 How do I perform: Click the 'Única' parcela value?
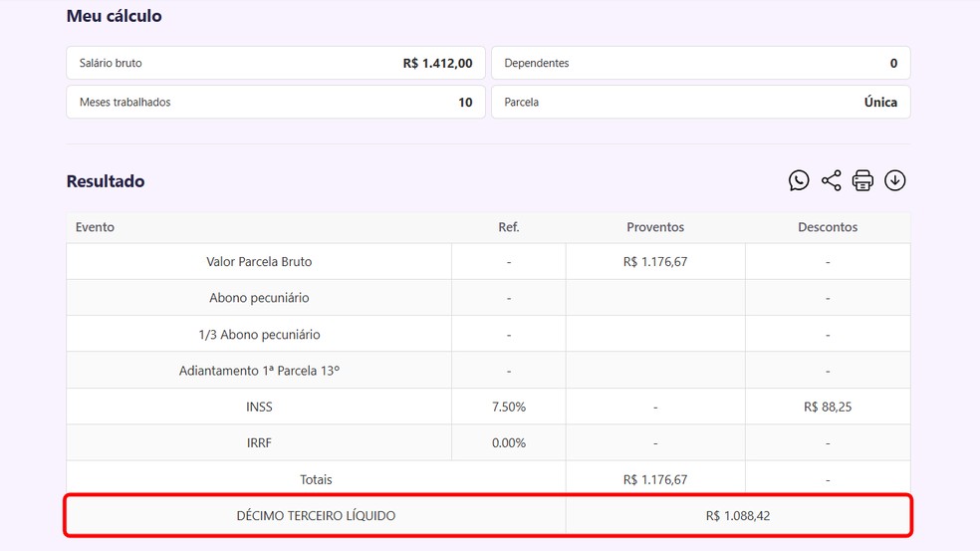click(x=880, y=102)
